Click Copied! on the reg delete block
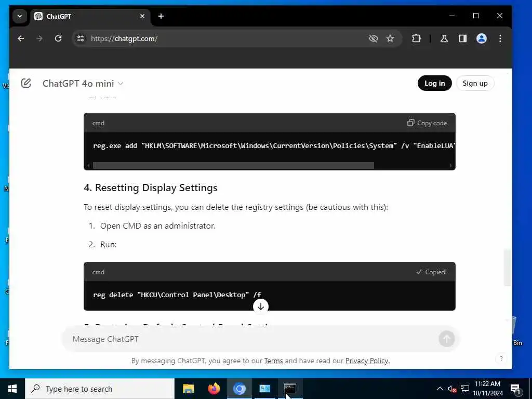This screenshot has width=532, height=399. click(431, 272)
